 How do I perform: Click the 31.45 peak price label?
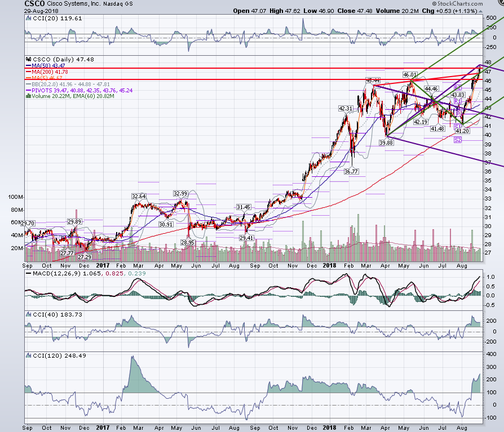click(244, 207)
